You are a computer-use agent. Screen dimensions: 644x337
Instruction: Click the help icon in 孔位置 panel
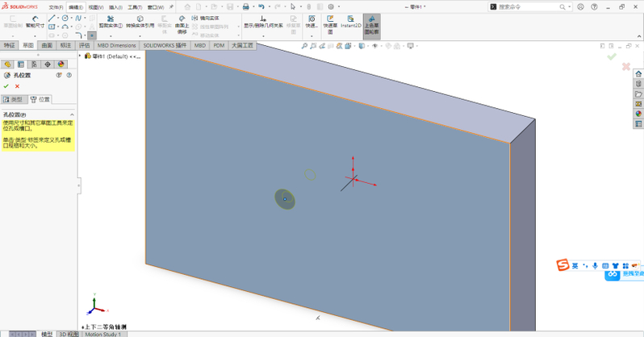(x=69, y=75)
